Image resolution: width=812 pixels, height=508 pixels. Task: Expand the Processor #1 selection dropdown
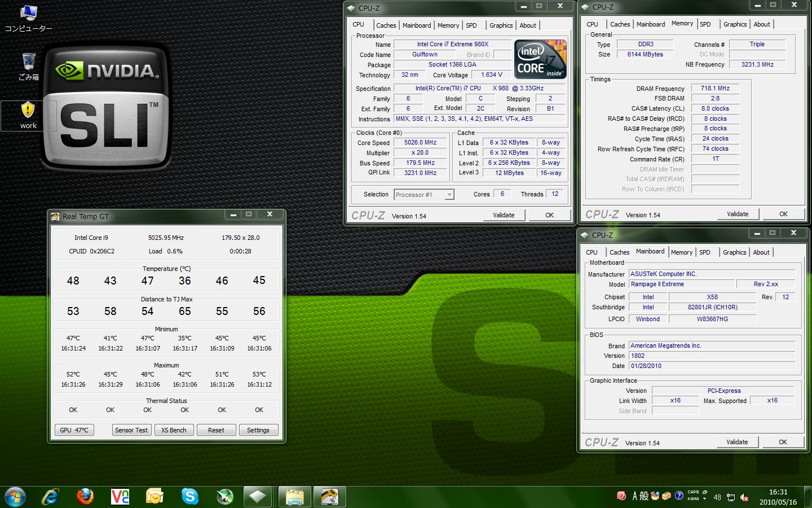pos(449,195)
